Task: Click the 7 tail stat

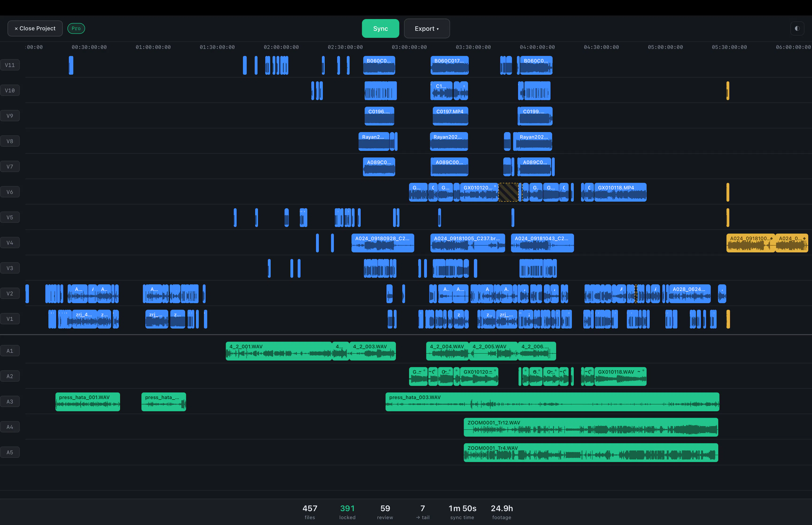Action: (422, 512)
